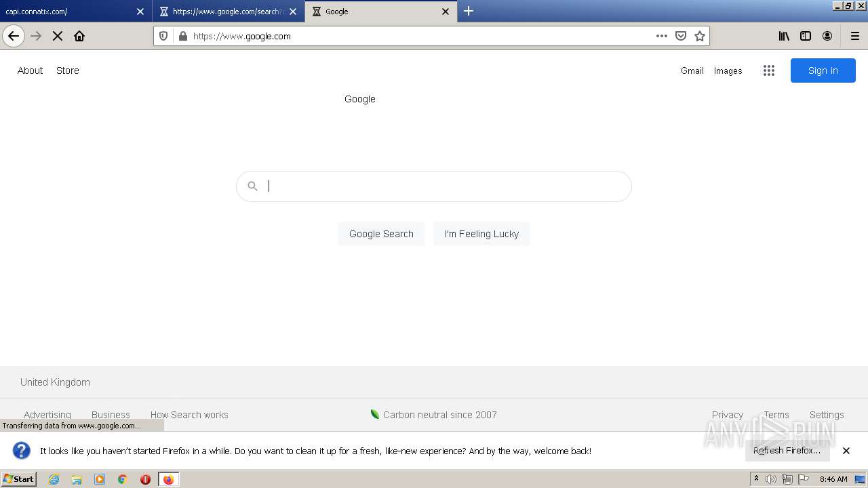Open Google apps grid icon

point(768,70)
